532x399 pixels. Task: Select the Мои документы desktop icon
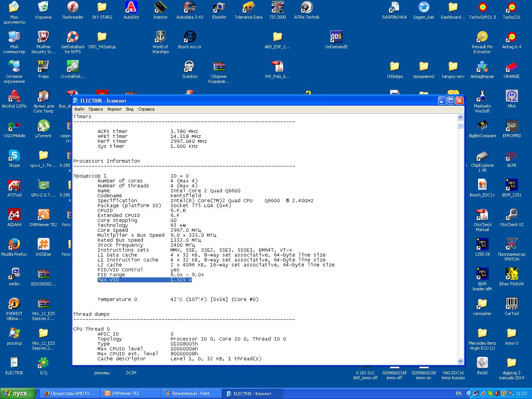pos(14,13)
